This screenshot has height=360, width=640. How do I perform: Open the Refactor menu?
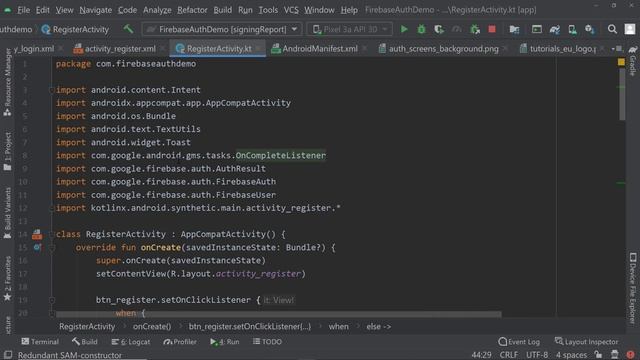tap(192, 10)
